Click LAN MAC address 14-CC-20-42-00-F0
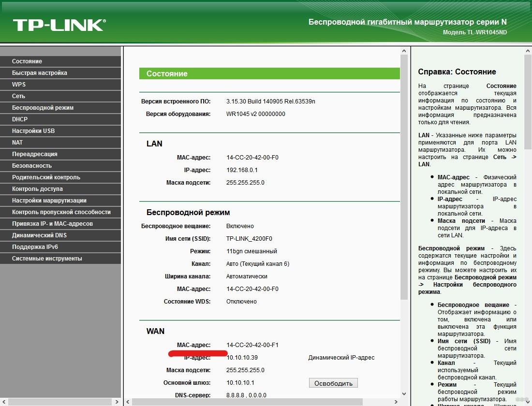Viewport: 532px width, 406px height. coord(252,158)
